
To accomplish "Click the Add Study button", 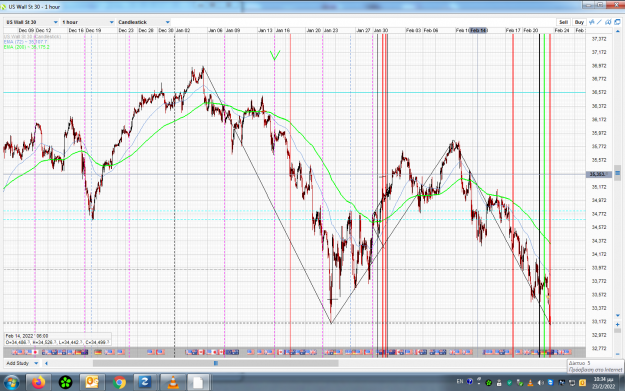I will pyautogui.click(x=18, y=363).
